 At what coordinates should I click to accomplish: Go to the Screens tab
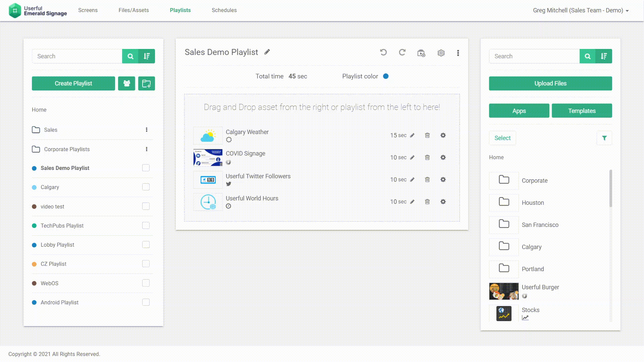(88, 10)
